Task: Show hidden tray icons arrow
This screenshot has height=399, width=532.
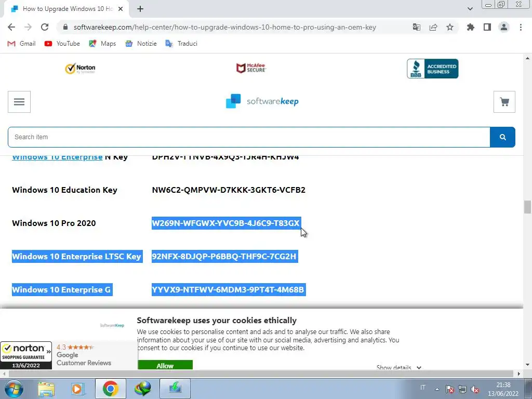Action: point(437,389)
